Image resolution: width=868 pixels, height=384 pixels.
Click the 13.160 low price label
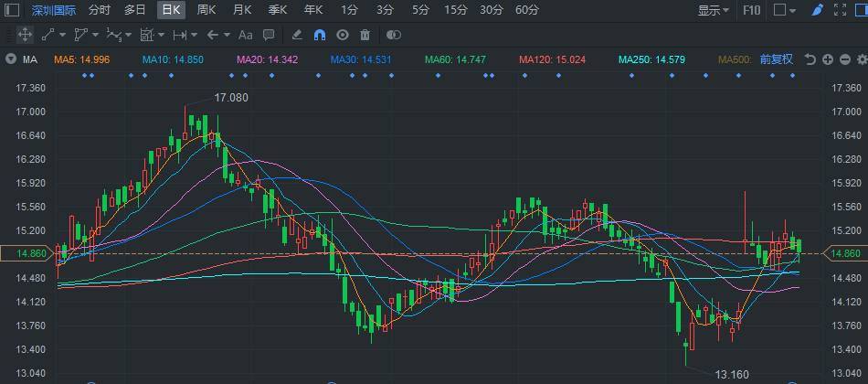click(732, 375)
